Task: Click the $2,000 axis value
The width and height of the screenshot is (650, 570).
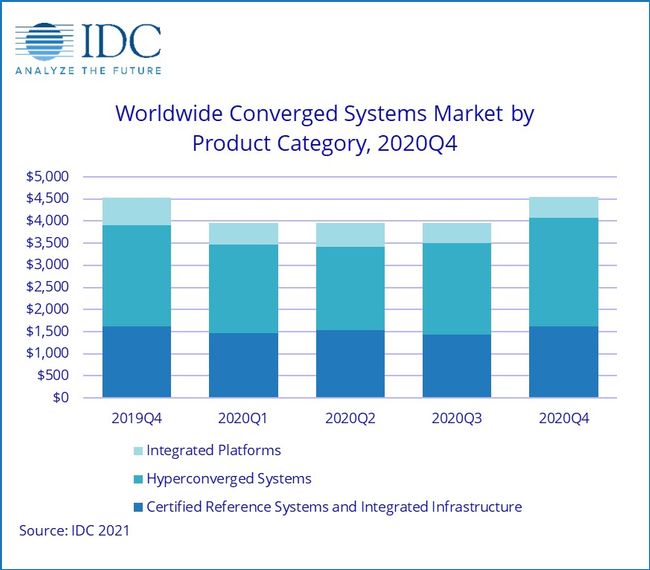Action: tap(47, 309)
